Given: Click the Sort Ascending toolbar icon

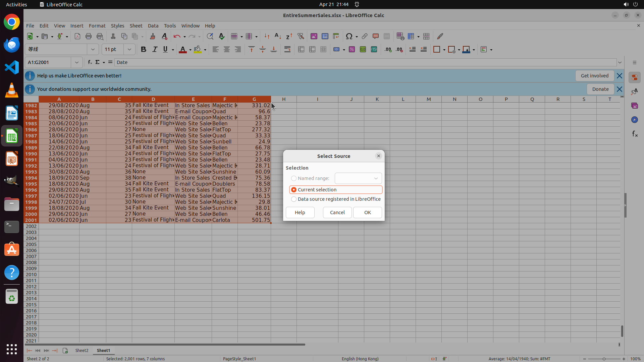Looking at the screenshot, I should click(278, 36).
